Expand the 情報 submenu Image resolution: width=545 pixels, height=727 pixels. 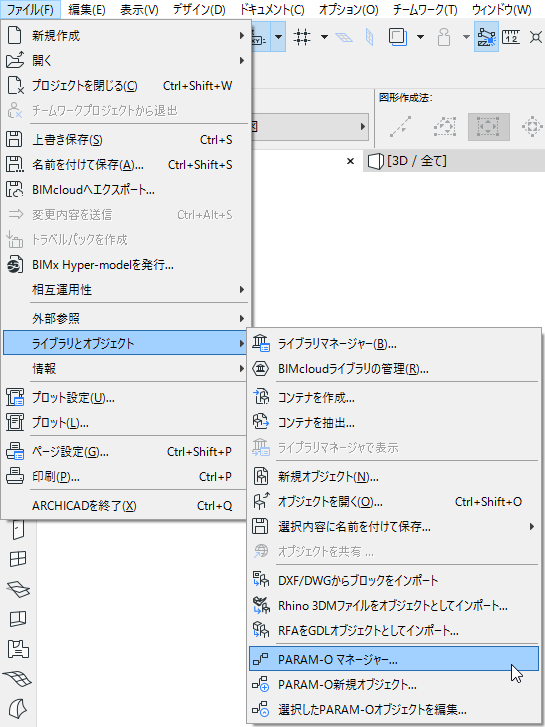click(126, 369)
